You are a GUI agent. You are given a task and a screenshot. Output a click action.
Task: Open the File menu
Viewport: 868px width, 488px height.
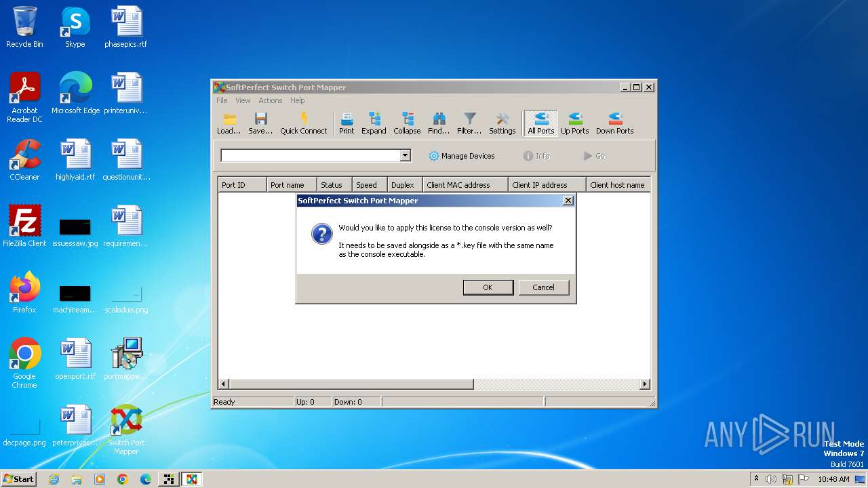222,100
